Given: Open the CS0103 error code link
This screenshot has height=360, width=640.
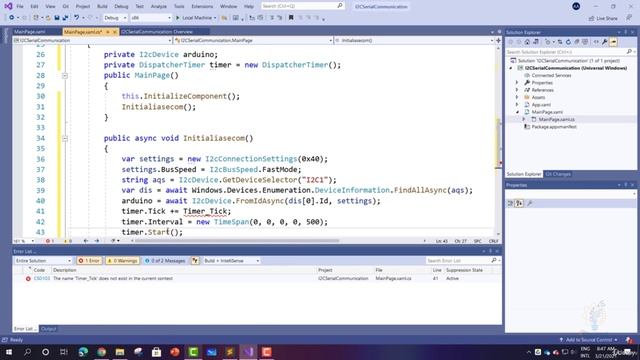Looking at the screenshot, I should click(42, 278).
